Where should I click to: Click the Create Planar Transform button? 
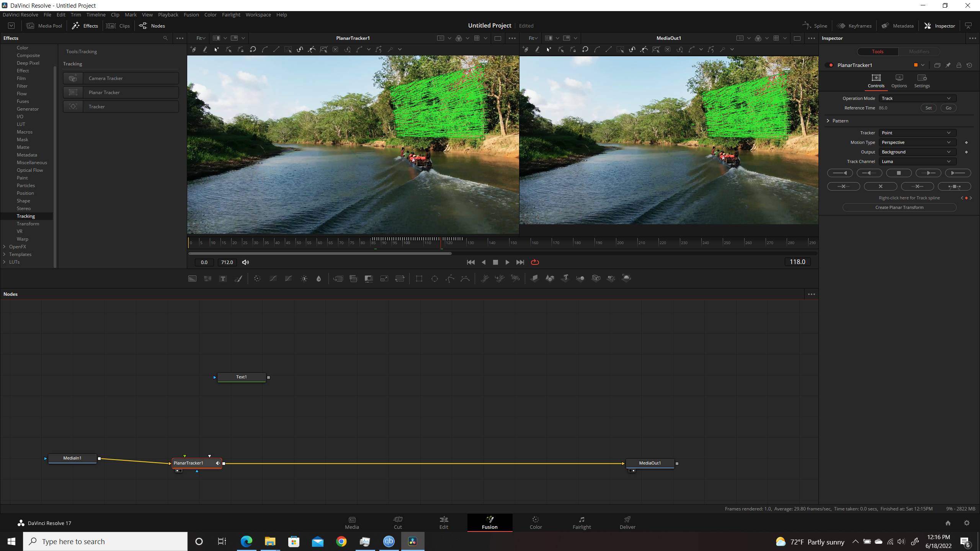(x=899, y=208)
